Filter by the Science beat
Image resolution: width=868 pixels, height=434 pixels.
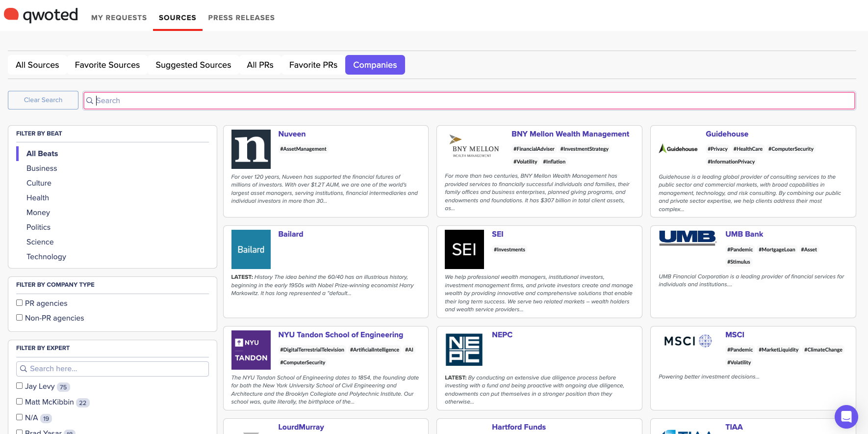[x=40, y=242]
